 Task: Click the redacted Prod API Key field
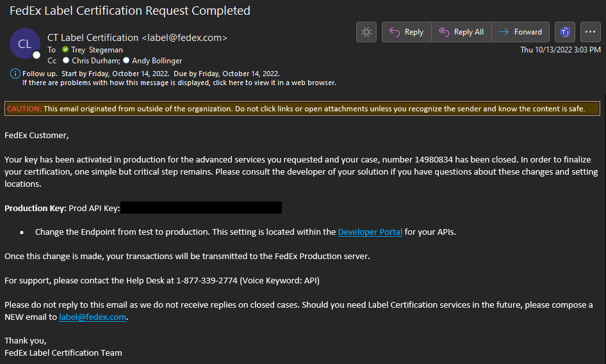(201, 208)
